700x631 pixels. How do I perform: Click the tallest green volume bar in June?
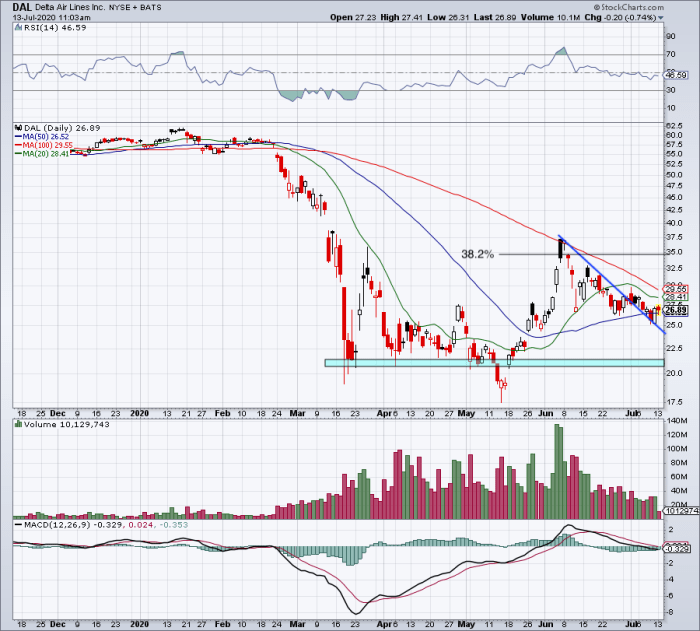click(557, 472)
